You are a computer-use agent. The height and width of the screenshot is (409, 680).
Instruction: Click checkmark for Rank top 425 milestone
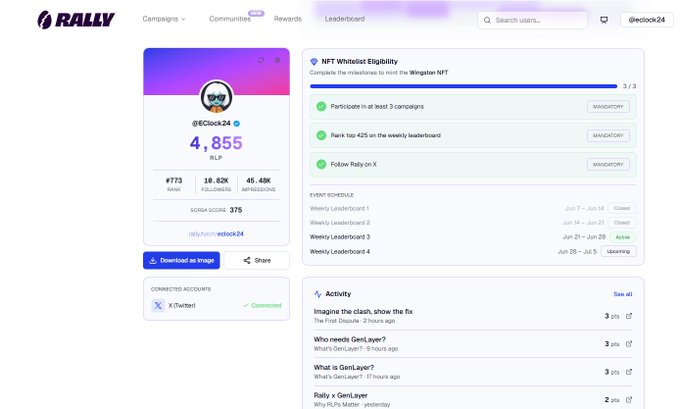[x=321, y=135]
